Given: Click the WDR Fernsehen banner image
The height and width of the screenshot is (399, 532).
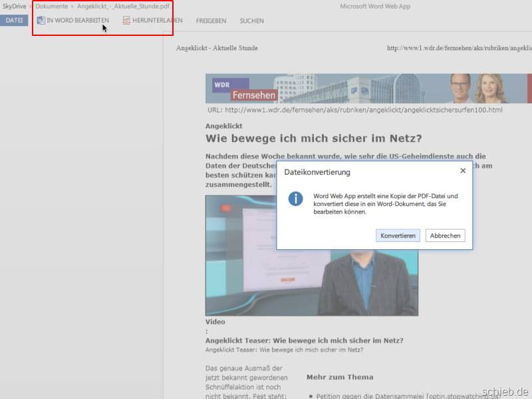Looking at the screenshot, I should tap(368, 88).
